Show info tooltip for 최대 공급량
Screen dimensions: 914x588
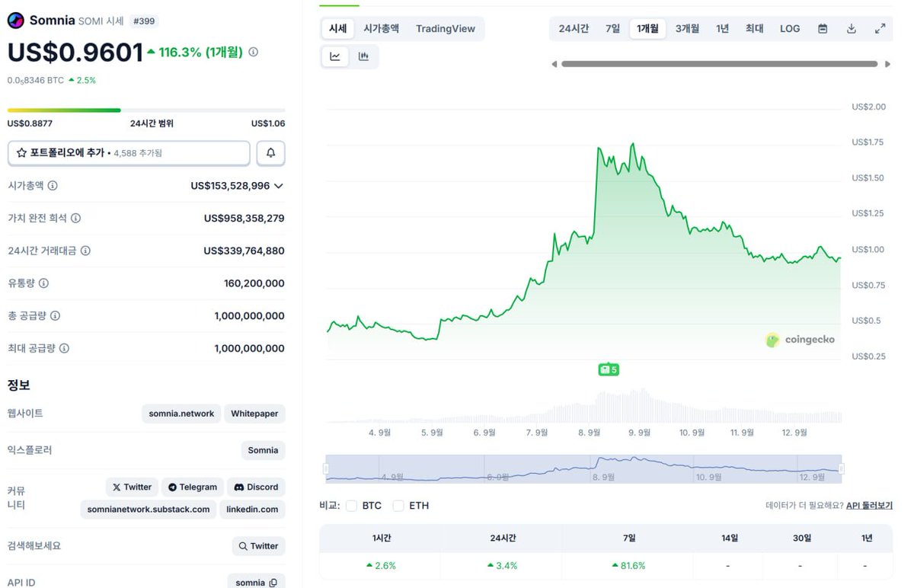[64, 348]
